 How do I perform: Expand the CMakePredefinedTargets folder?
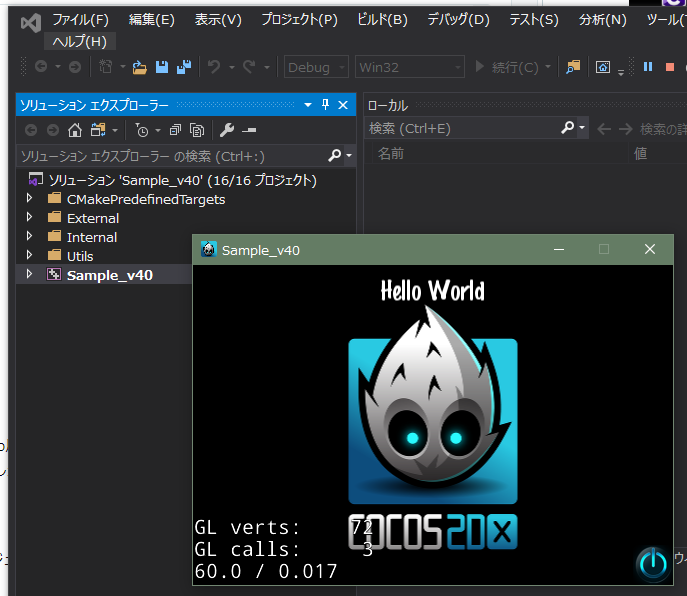pyautogui.click(x=29, y=199)
